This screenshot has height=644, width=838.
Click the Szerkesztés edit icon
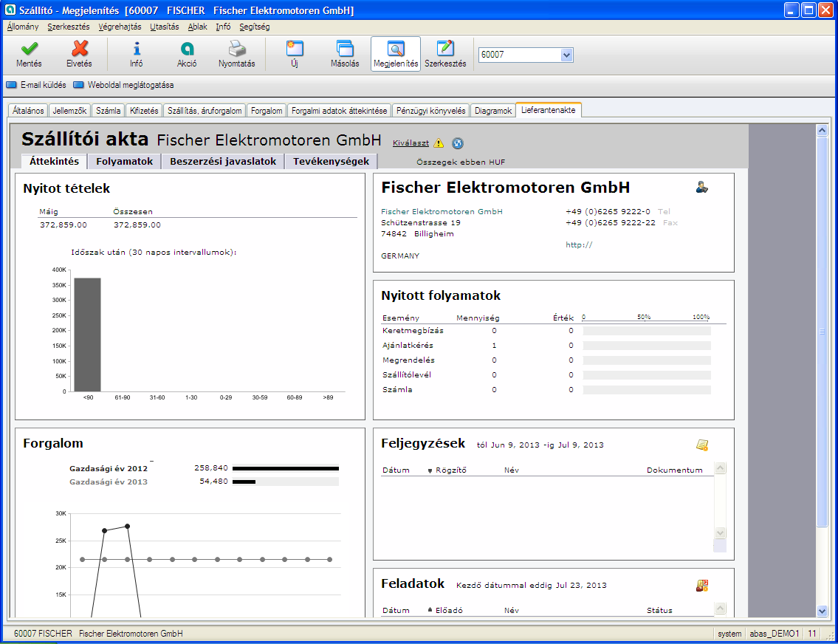445,49
